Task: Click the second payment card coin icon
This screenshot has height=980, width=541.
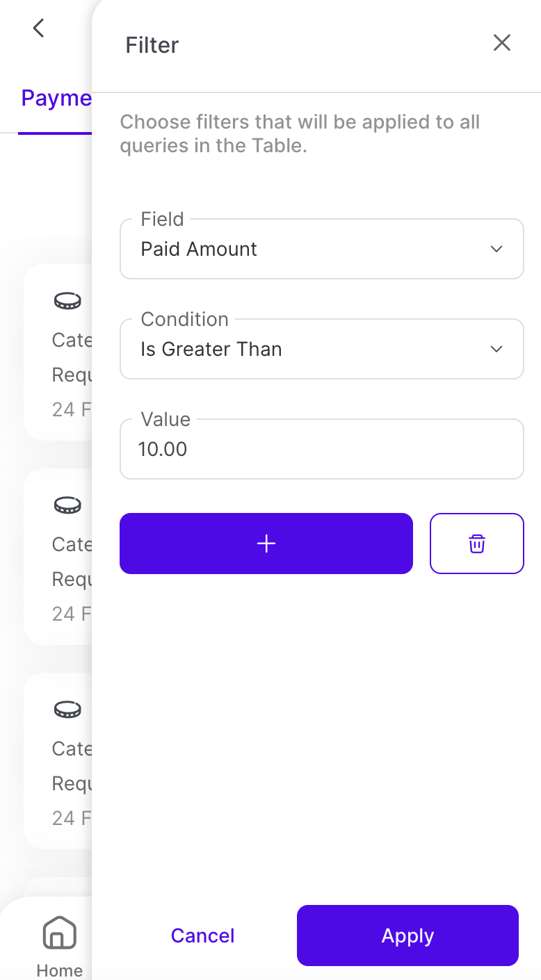Action: click(67, 505)
